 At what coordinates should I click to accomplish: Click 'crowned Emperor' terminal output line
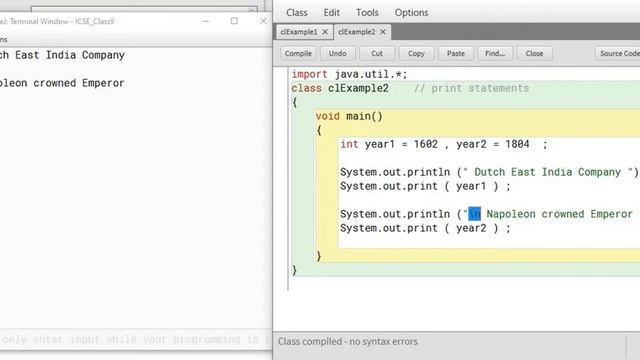click(x=62, y=83)
